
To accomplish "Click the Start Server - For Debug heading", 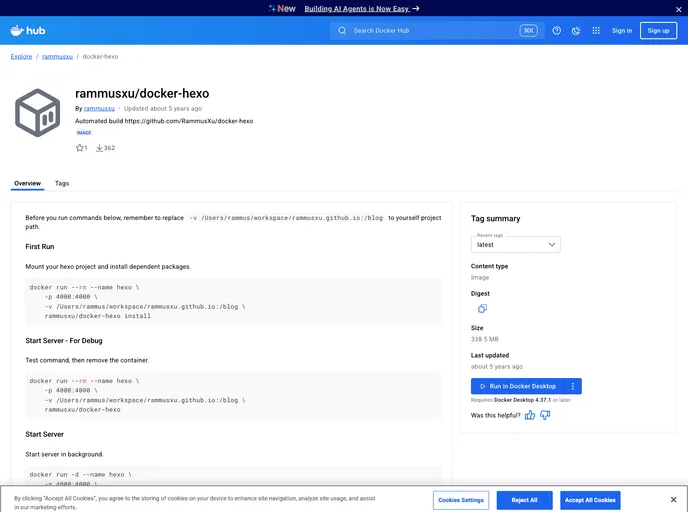I will point(64,340).
